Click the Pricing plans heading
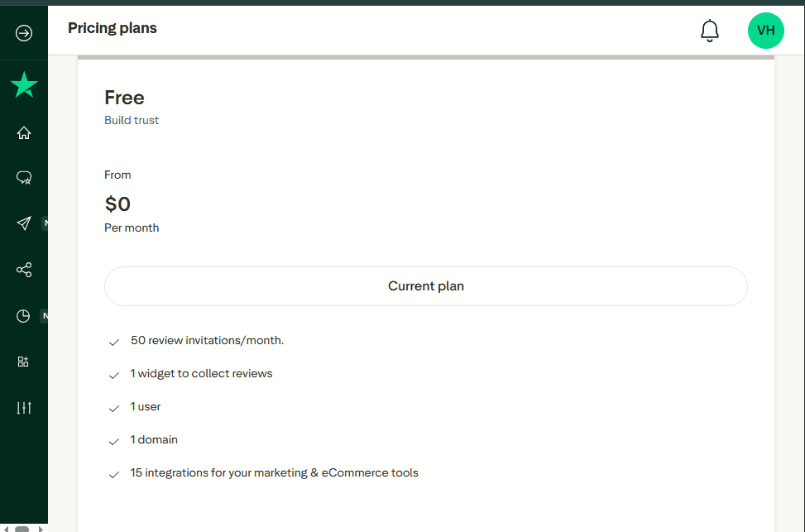The height and width of the screenshot is (532, 805). (112, 28)
